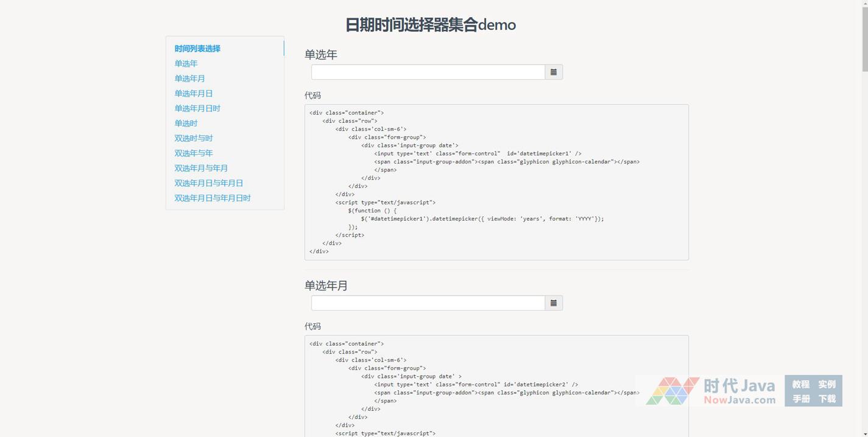Click 下载 on the NowJava banner
Viewport: 868px width, 437px height.
click(x=827, y=399)
